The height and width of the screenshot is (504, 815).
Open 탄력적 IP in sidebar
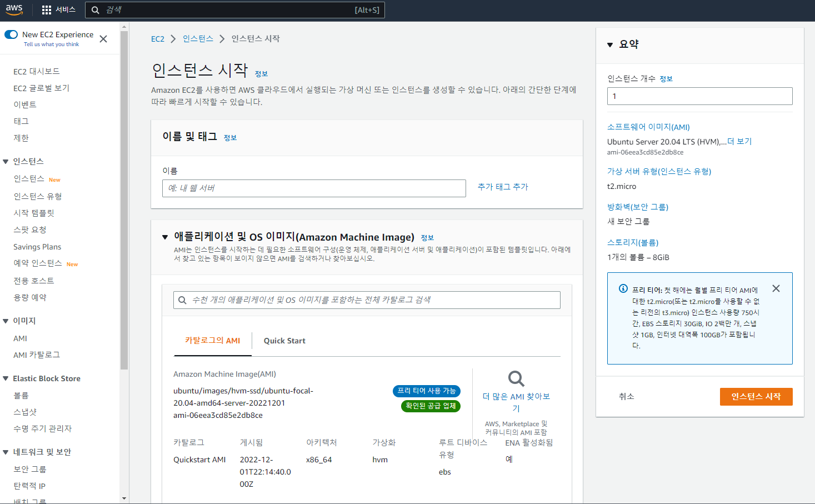click(x=29, y=486)
